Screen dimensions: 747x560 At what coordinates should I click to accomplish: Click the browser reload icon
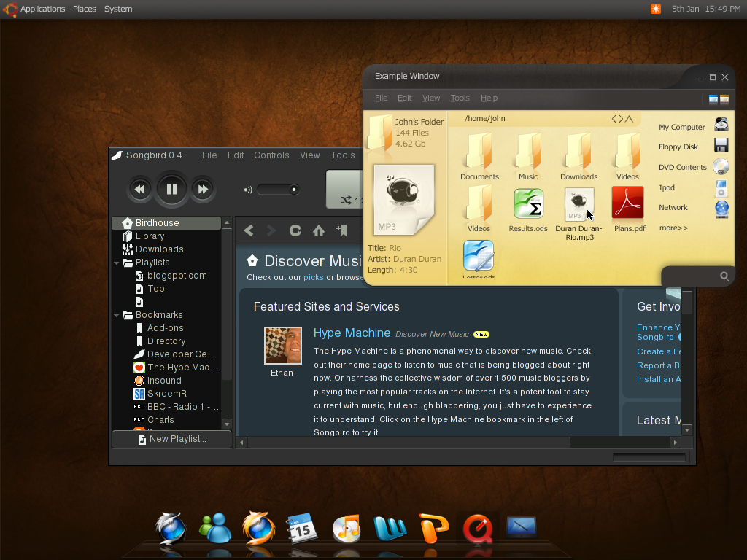pos(295,230)
